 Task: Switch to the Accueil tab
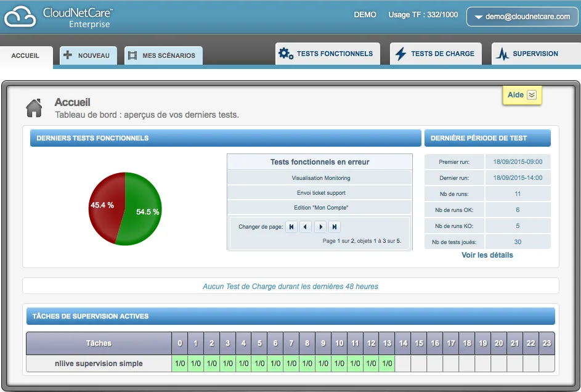pyautogui.click(x=25, y=55)
